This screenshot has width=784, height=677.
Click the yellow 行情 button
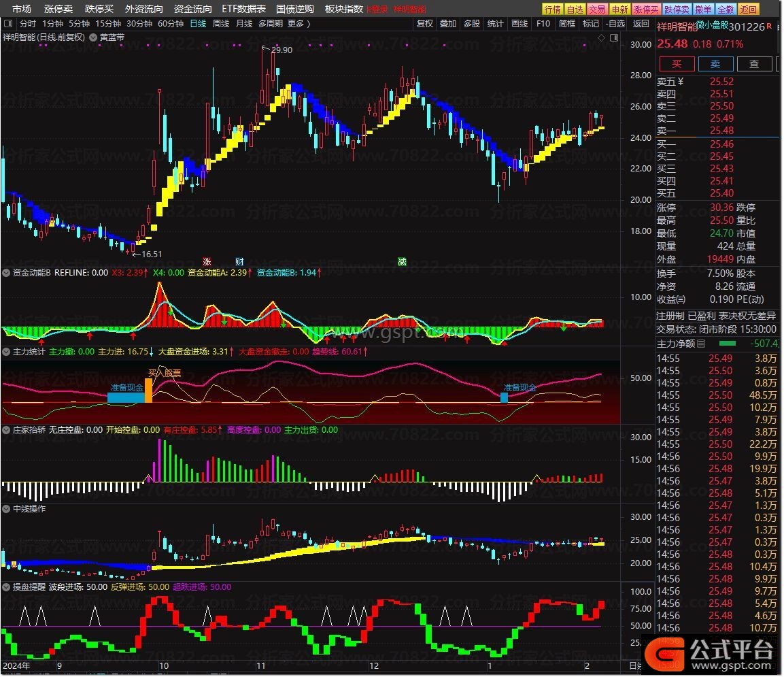coord(553,9)
